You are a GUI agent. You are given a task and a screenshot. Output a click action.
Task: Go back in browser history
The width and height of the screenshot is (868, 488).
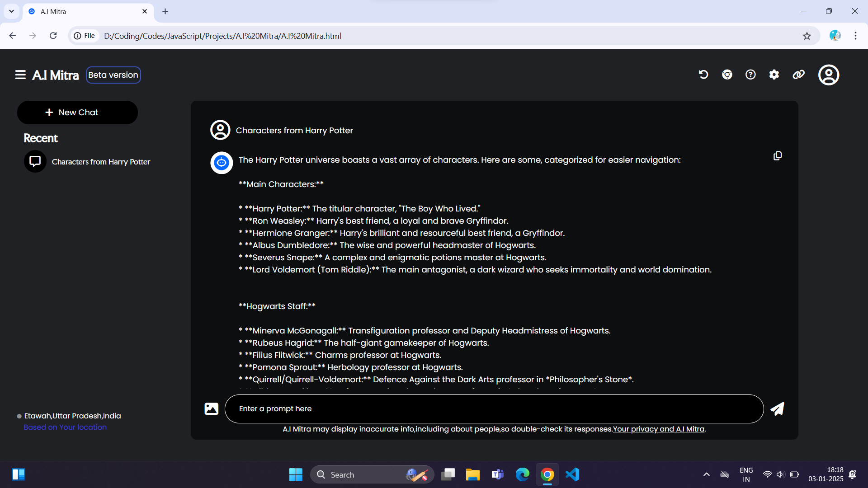(x=13, y=36)
